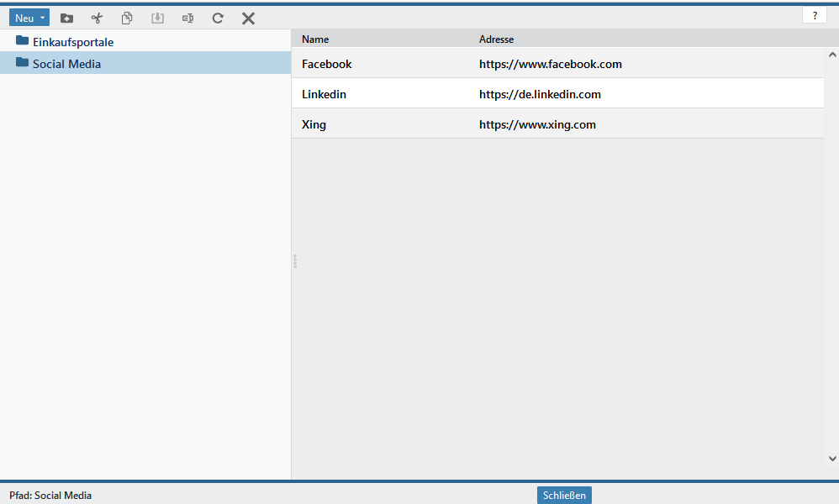Click the X delete icon in toolbar

point(248,18)
